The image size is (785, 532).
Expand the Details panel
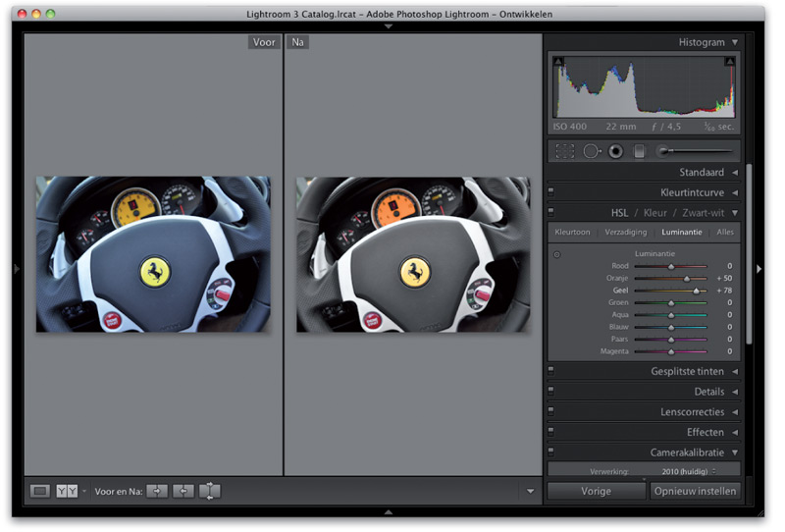tap(735, 392)
